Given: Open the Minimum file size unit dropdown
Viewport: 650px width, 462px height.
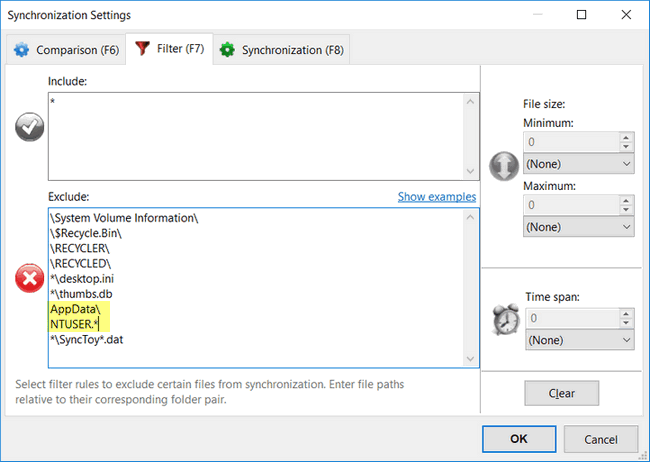Looking at the screenshot, I should coord(578,163).
